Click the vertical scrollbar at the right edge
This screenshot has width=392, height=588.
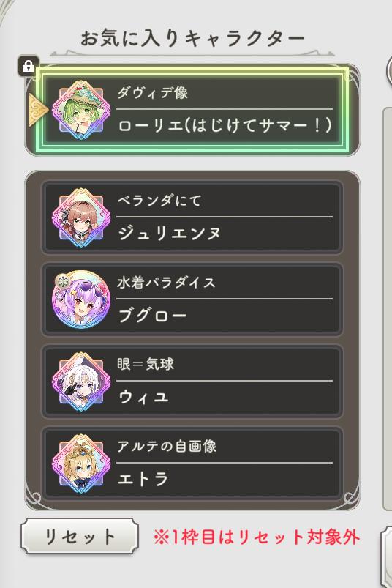point(387,308)
